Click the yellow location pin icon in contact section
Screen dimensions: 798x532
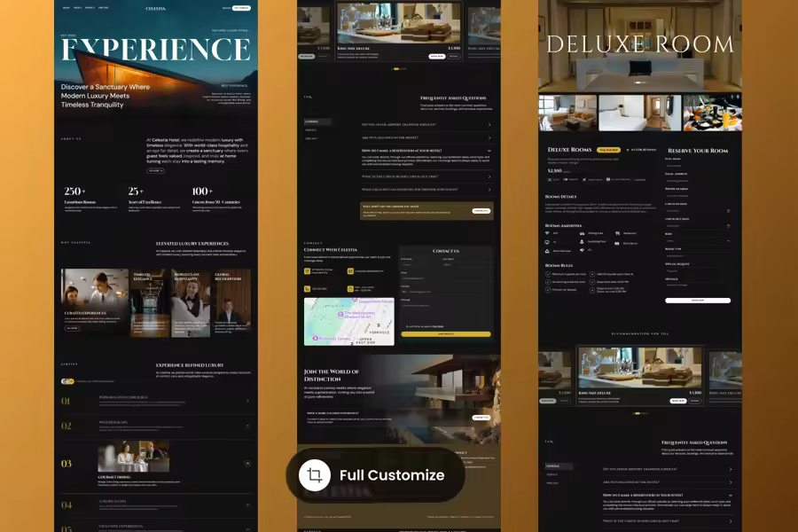308,271
